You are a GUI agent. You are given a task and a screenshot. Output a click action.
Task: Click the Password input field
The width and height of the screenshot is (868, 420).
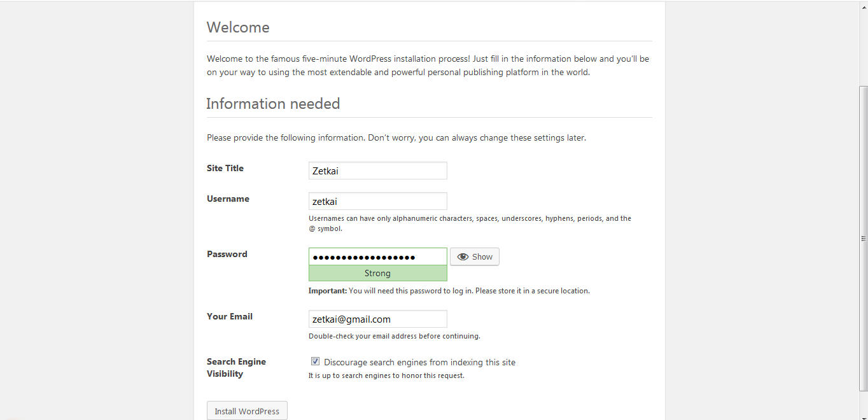378,256
